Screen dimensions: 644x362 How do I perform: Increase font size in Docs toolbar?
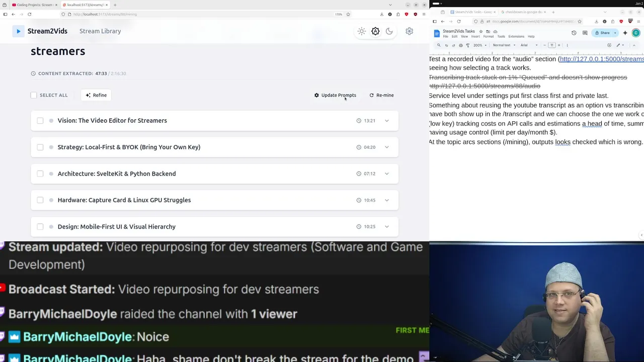559,45
